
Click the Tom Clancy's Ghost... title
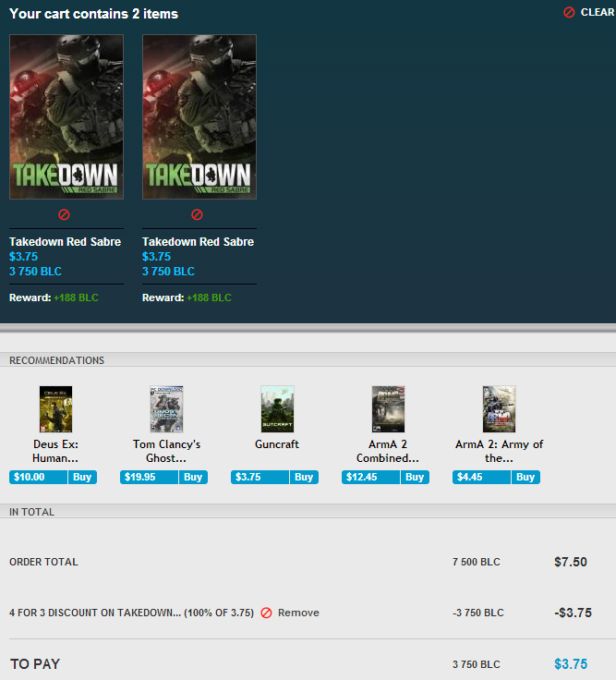click(x=166, y=451)
